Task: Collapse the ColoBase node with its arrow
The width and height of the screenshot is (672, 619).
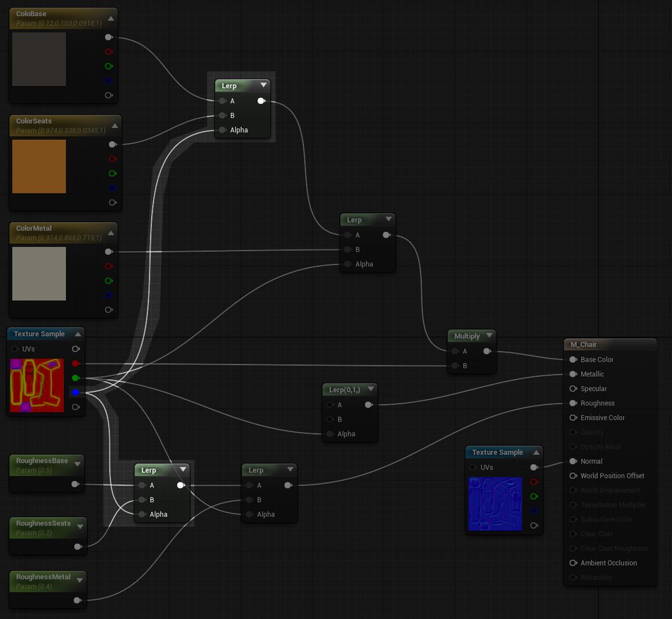Action: coord(111,19)
